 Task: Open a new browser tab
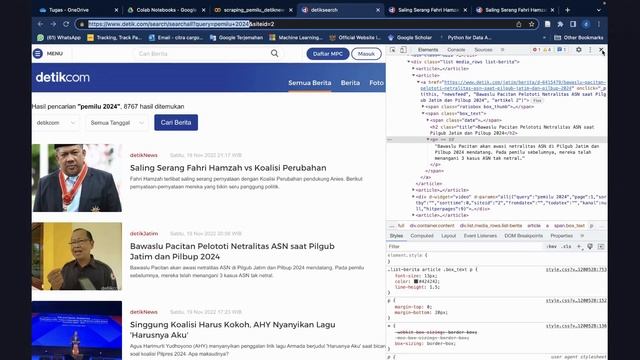click(567, 10)
